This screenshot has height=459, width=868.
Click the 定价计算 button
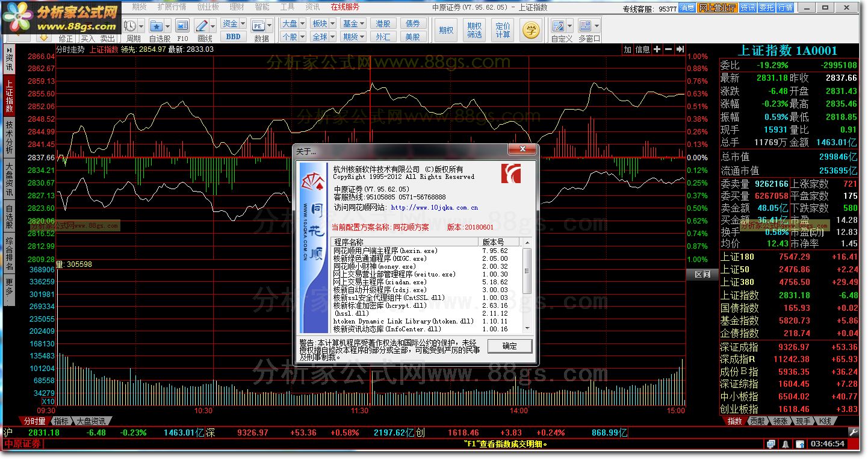pyautogui.click(x=503, y=30)
